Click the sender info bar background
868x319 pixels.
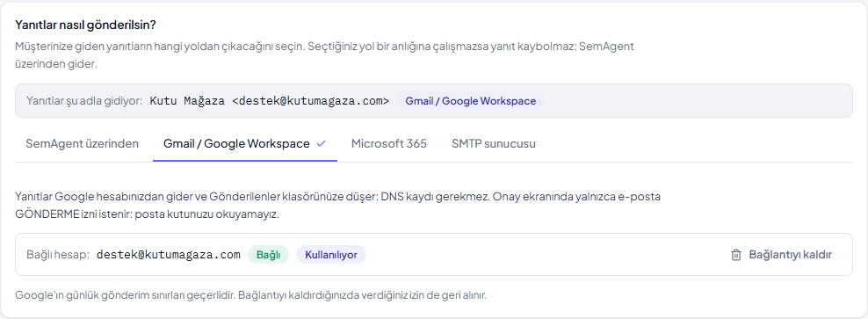(434, 101)
